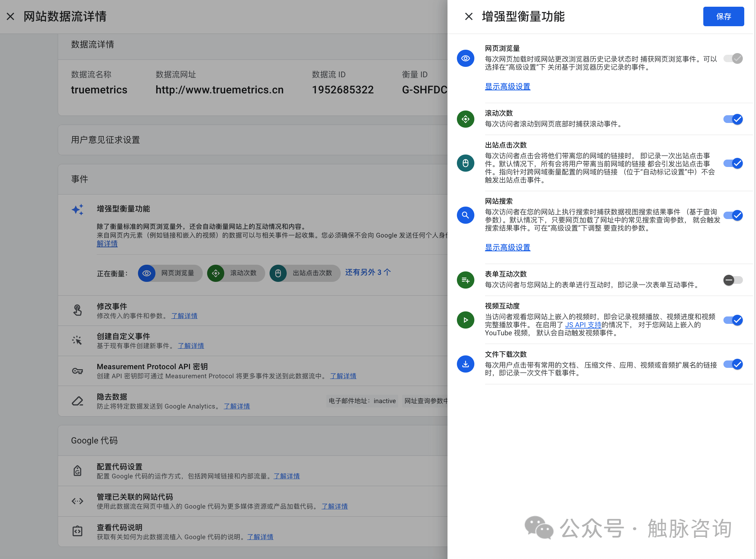
Task: Open 了解详情 link for 隐去数据
Action: tap(237, 406)
